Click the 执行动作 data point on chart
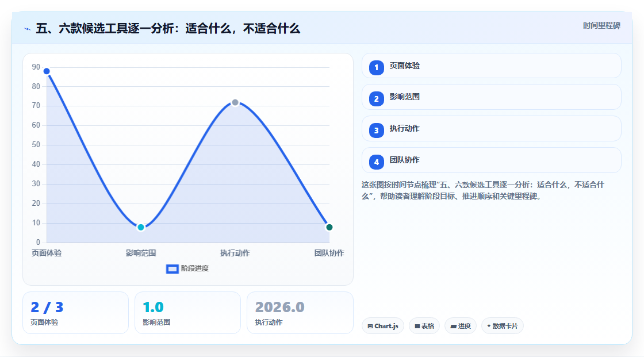 (235, 103)
